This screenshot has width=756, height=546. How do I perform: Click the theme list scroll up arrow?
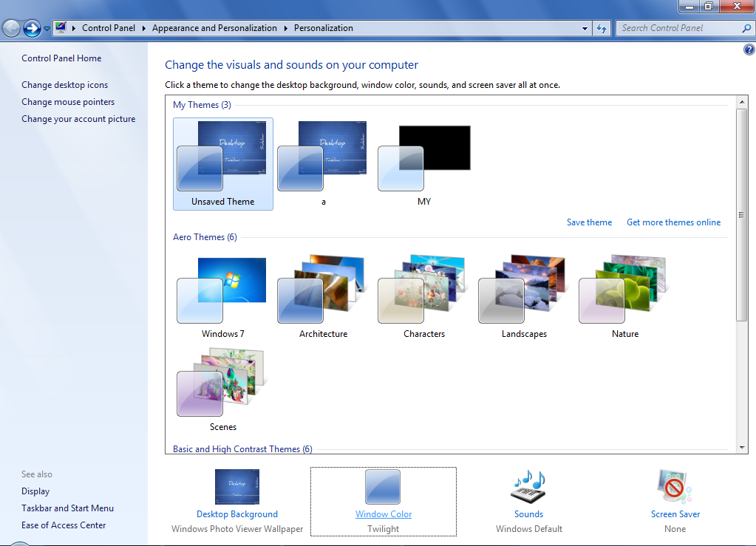click(x=742, y=102)
